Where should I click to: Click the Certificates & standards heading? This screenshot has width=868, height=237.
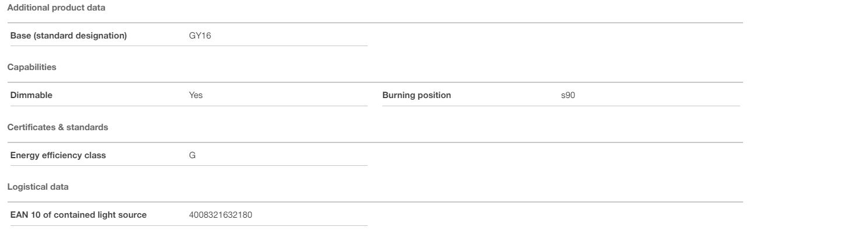(x=57, y=127)
